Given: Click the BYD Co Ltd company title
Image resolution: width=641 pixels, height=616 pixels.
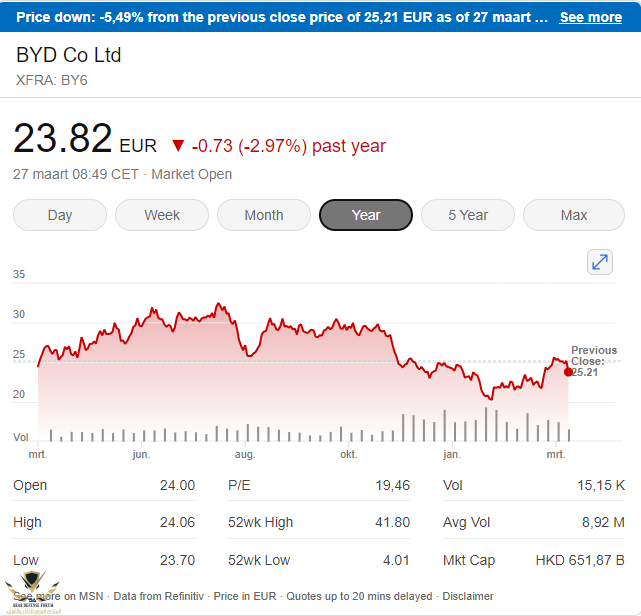Looking at the screenshot, I should (x=69, y=55).
